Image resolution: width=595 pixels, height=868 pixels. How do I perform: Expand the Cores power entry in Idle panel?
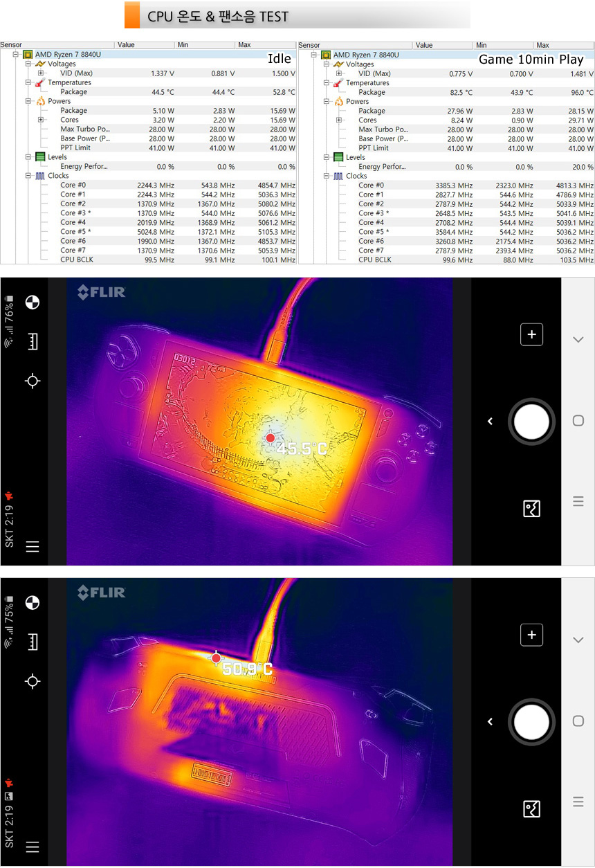(x=41, y=120)
